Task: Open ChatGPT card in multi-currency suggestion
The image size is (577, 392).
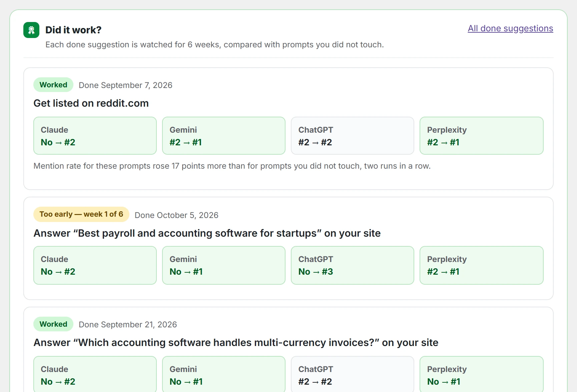Action: (x=353, y=374)
